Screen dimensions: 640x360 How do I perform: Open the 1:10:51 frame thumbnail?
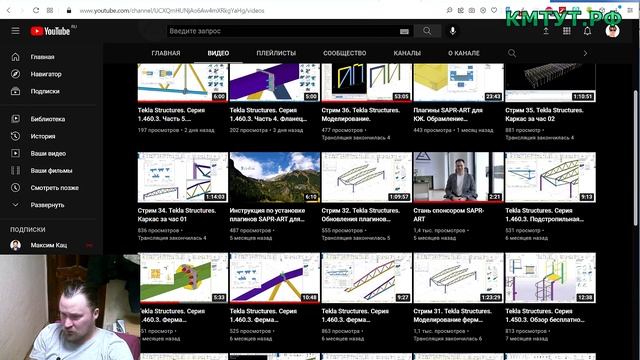[550, 82]
